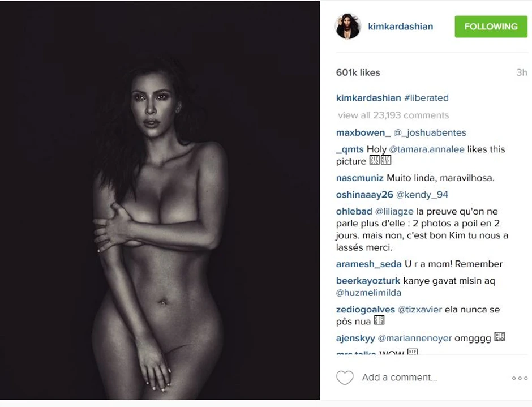532x407 pixels.
Task: Click the #liberated hashtag
Action: point(427,98)
